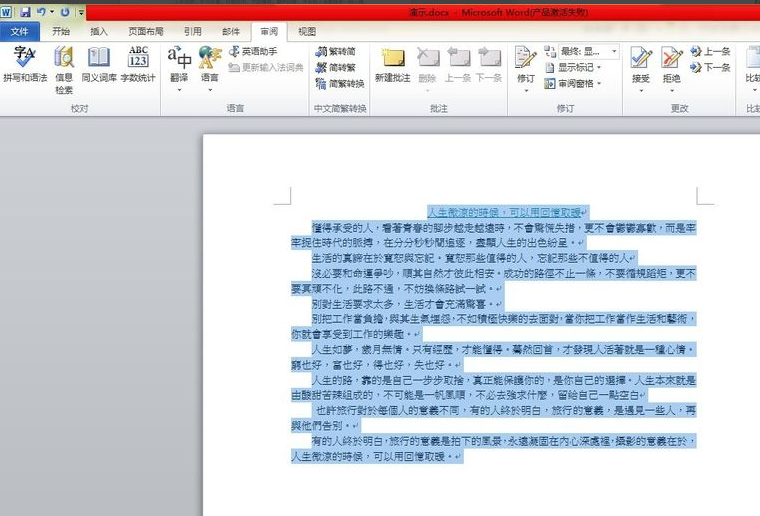Screen dimensions: 760x516
Task: Select the 审阅 tab
Action: [x=269, y=31]
